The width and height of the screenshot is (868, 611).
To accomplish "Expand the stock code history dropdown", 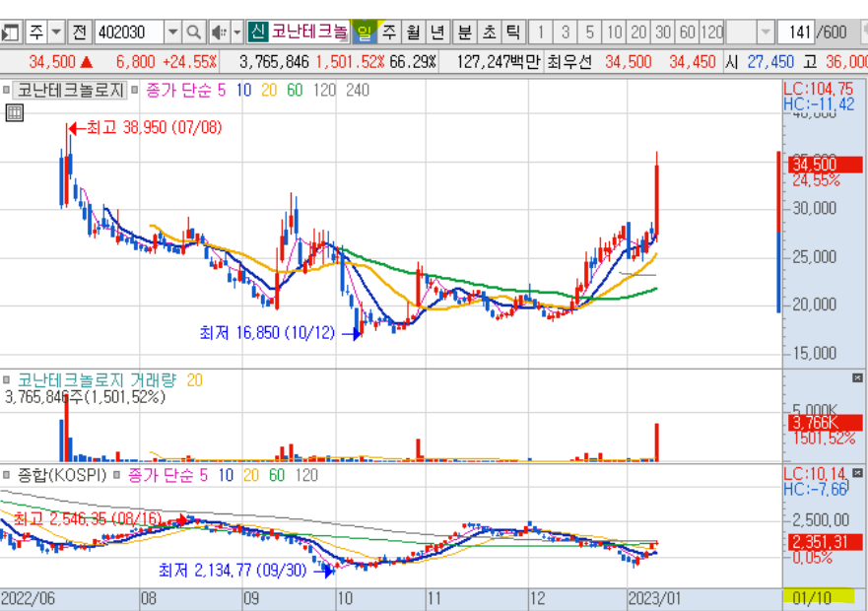I will 173,33.
